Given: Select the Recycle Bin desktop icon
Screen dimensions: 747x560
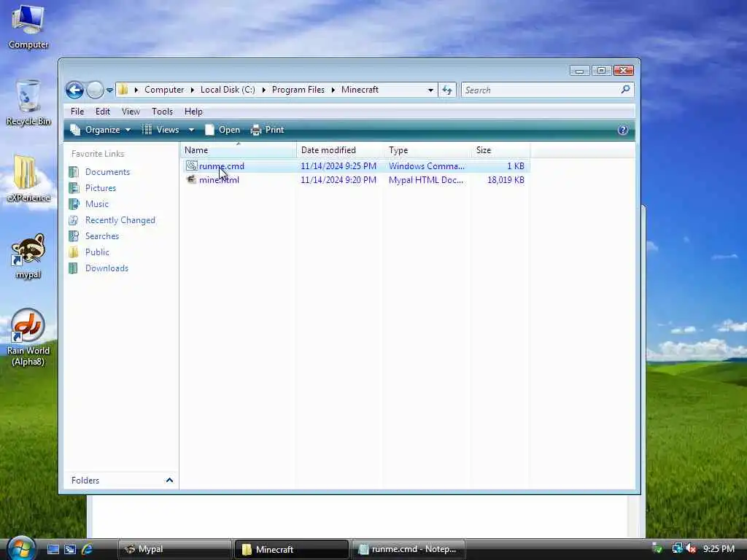Looking at the screenshot, I should [x=28, y=102].
